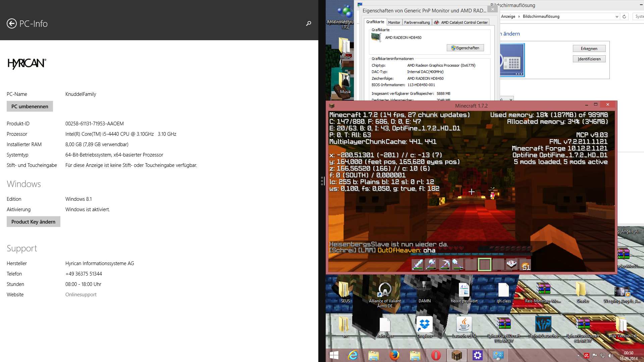Show hidden system tray icons
644x362 pixels.
pos(578,356)
